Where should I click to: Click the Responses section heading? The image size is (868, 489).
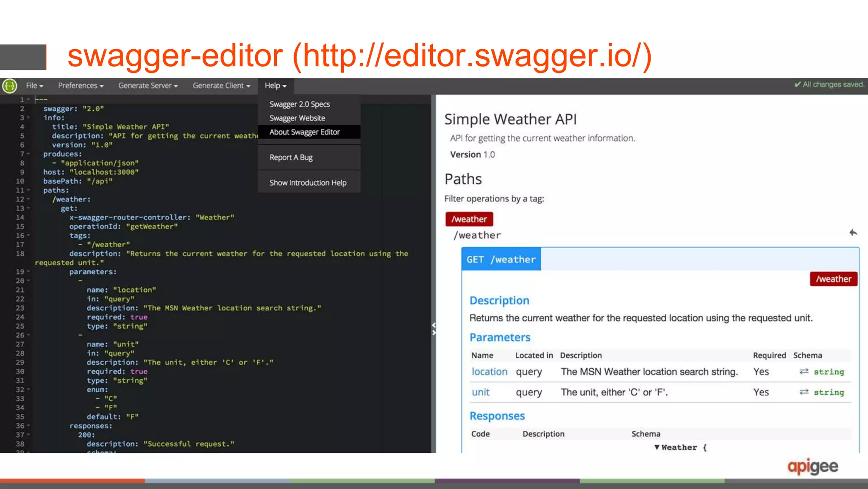(497, 416)
